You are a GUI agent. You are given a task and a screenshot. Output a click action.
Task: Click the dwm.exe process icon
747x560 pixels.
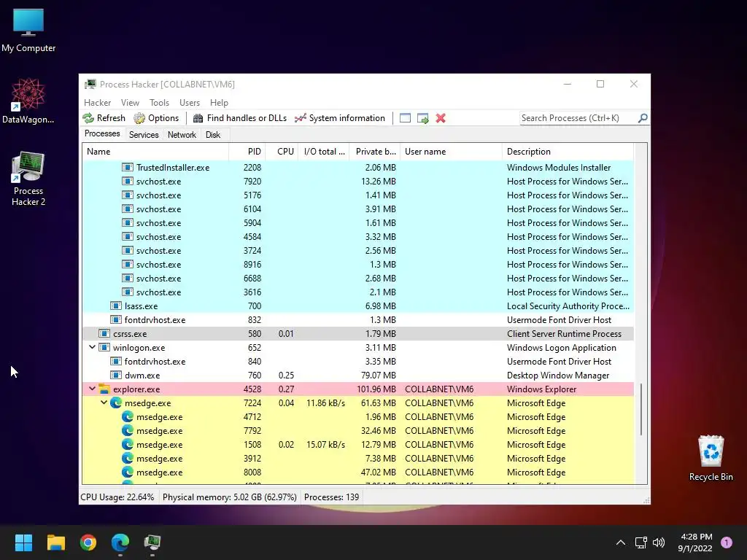tap(116, 376)
